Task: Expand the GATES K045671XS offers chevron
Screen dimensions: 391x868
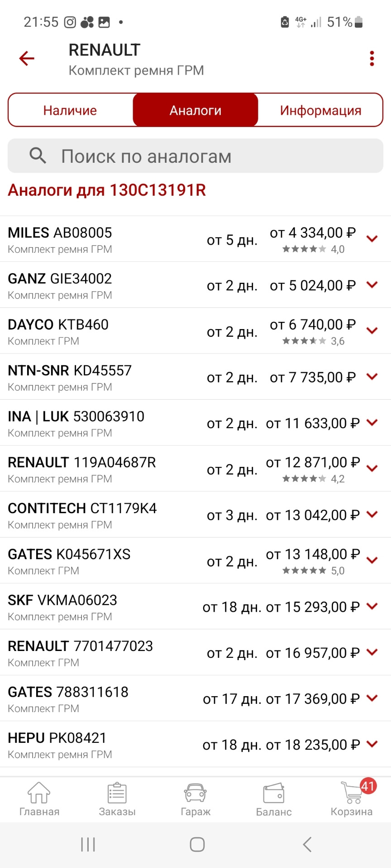Action: point(372,560)
